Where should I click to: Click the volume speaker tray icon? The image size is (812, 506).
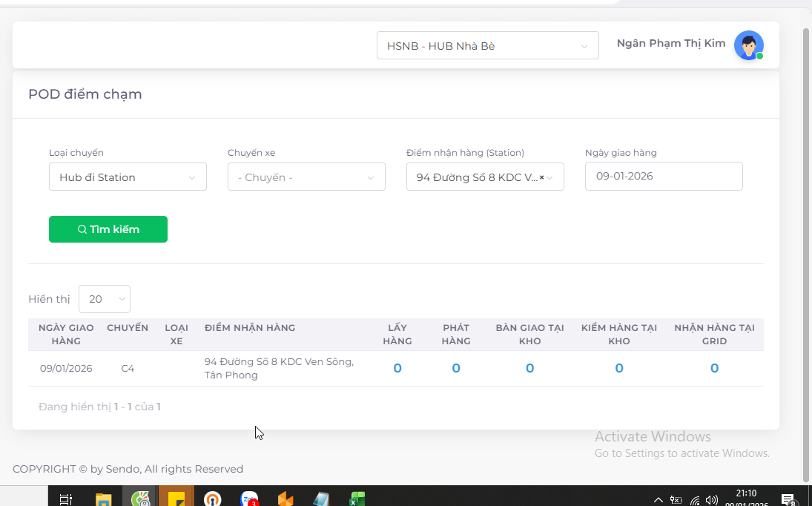click(x=712, y=500)
